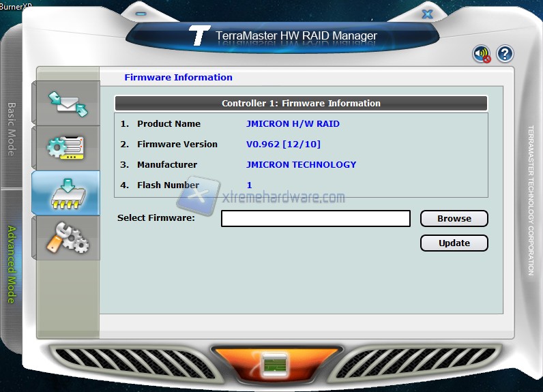Click the firmware information chip icon
This screenshot has height=392, width=543.
pyautogui.click(x=66, y=193)
